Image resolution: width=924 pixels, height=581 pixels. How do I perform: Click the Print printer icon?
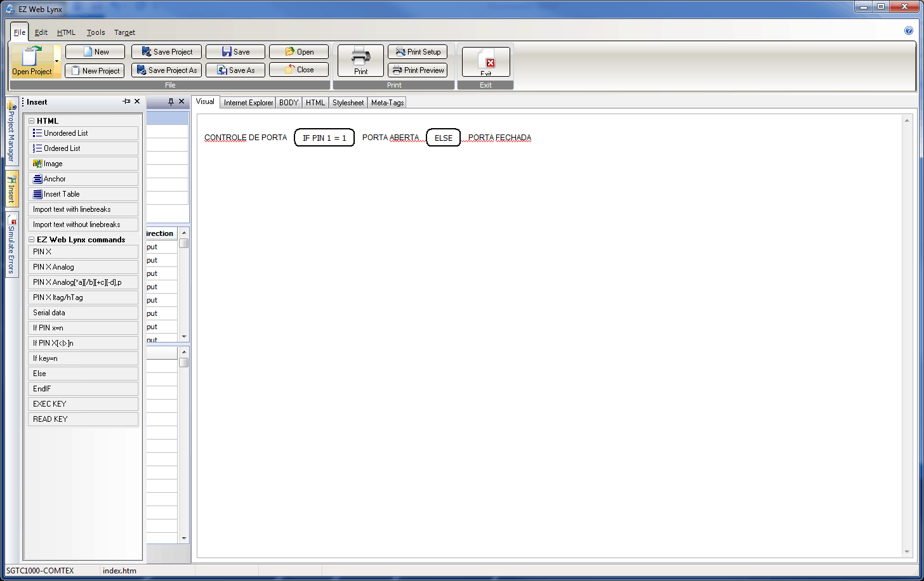[360, 56]
